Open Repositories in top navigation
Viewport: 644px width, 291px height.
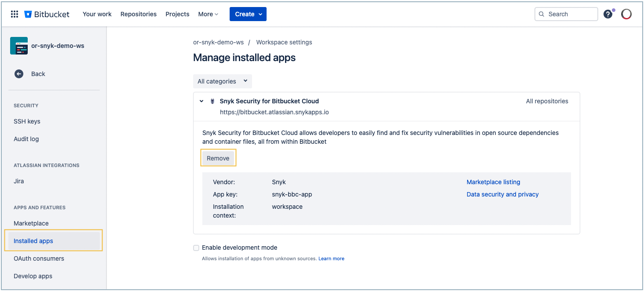139,14
